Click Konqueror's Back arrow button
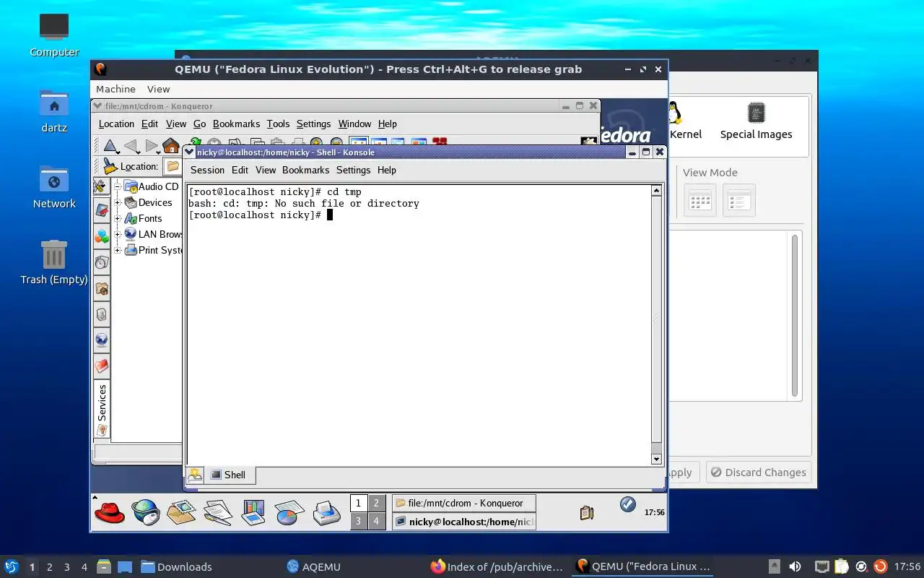The width and height of the screenshot is (924, 578). pos(131,146)
